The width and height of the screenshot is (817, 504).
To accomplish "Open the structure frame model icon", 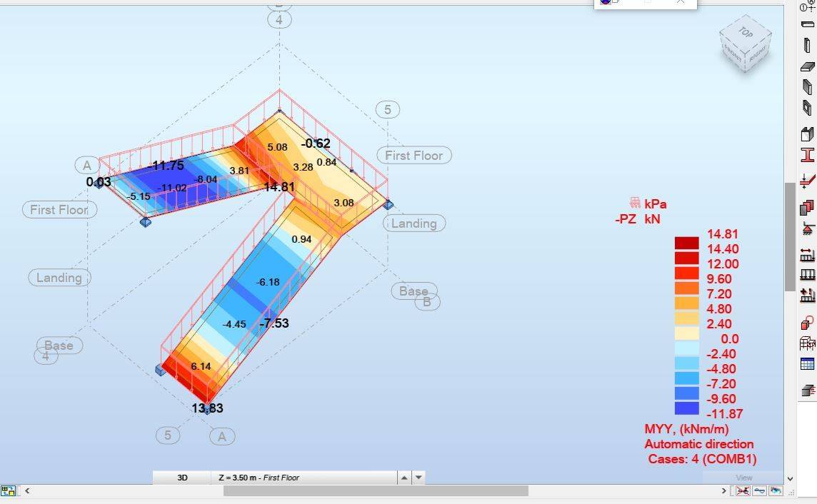I will (x=808, y=343).
